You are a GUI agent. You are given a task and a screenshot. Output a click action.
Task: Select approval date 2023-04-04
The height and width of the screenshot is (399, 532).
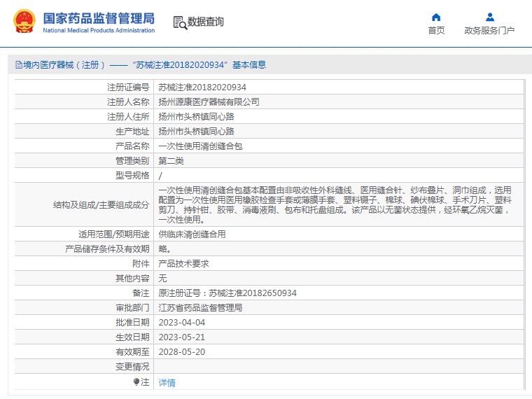[x=182, y=322]
